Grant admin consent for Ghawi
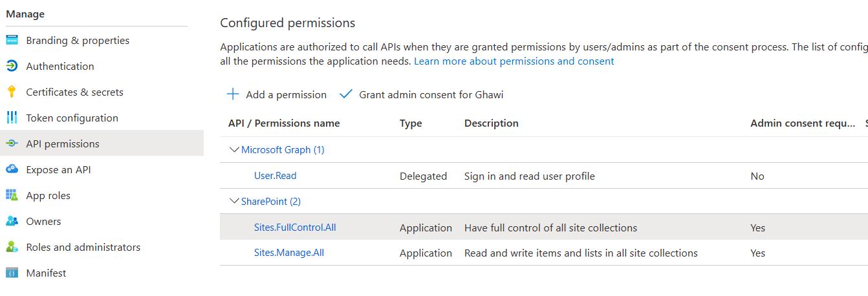Screen dimensions: 868x296 click(422, 94)
